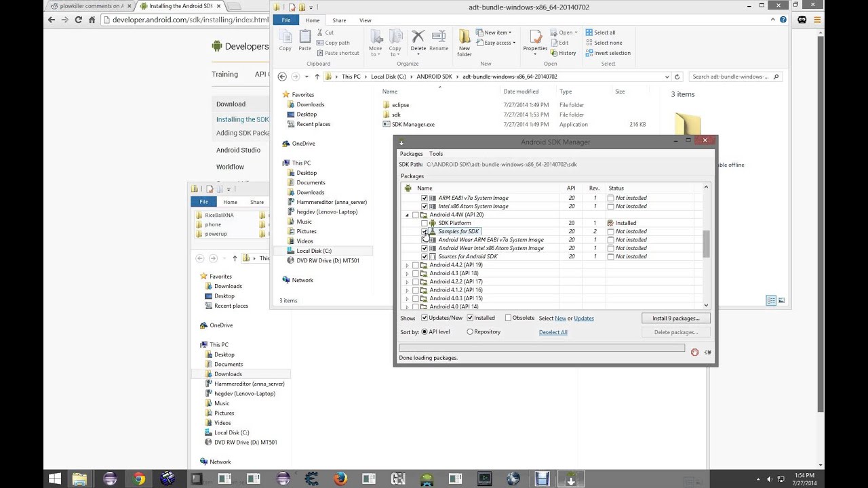Expand the Android 4.4.2 (API 19) group
Image resolution: width=868 pixels, height=488 pixels.
click(408, 265)
